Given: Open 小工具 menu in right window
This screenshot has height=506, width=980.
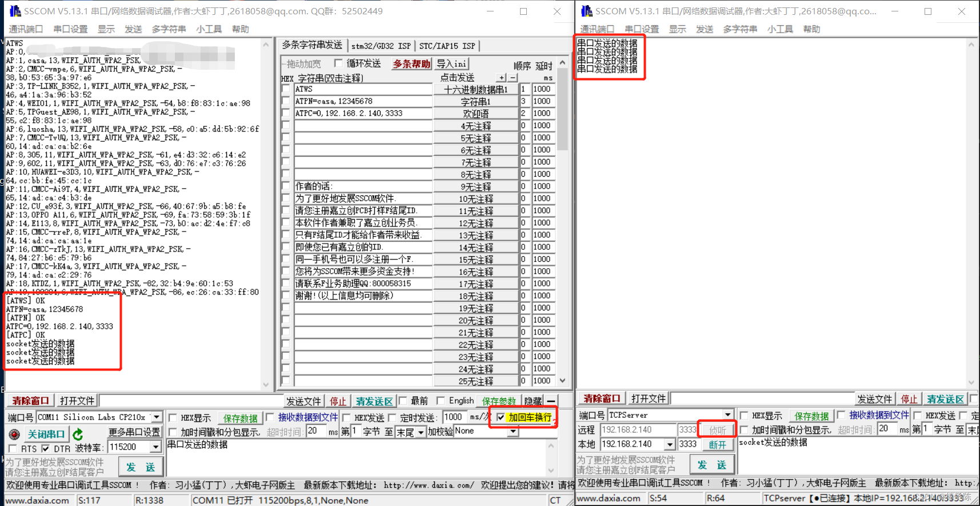Looking at the screenshot, I should pos(780,29).
